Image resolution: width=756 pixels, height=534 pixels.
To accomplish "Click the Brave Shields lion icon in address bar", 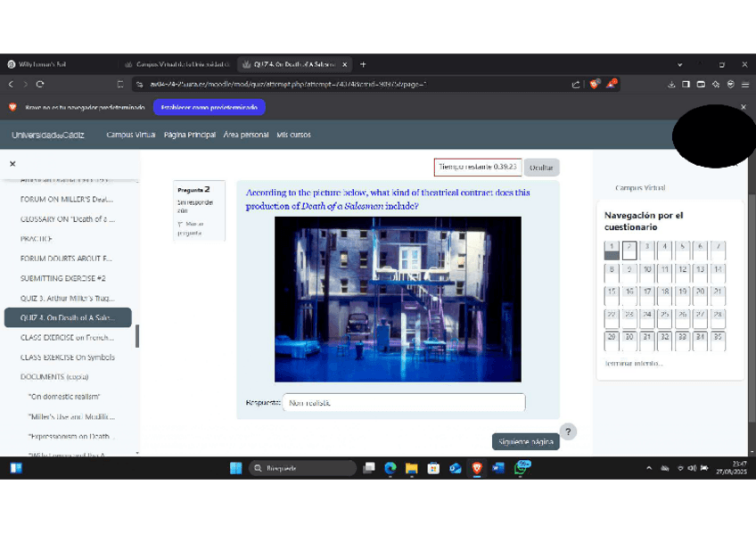I will coord(594,85).
